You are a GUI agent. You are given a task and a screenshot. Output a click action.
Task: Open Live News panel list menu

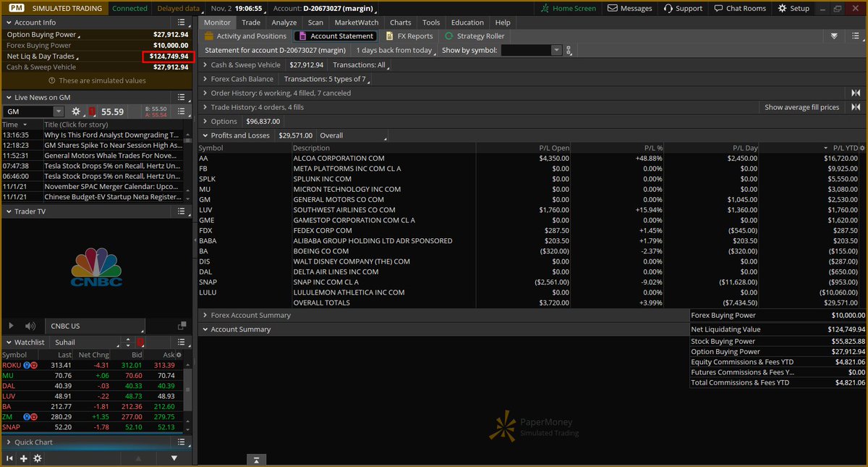tap(182, 97)
